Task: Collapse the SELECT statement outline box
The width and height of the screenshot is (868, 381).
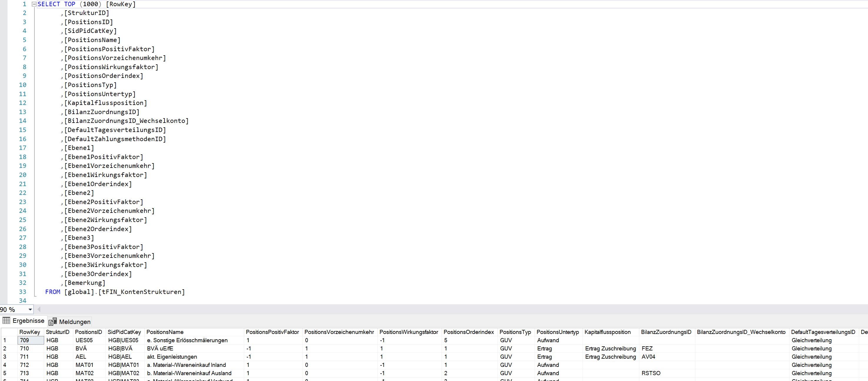Action: (x=34, y=4)
